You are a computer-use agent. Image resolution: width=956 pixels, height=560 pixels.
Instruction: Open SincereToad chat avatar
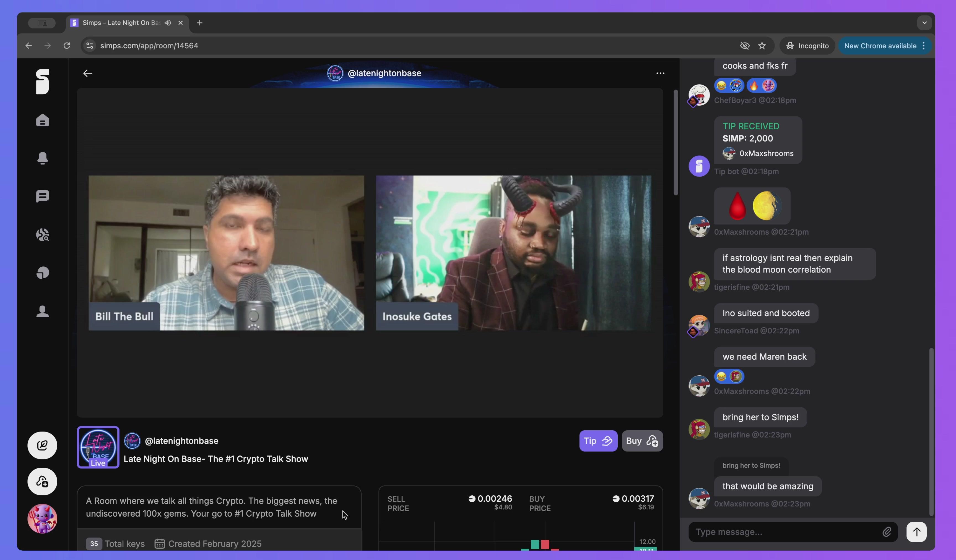(699, 325)
